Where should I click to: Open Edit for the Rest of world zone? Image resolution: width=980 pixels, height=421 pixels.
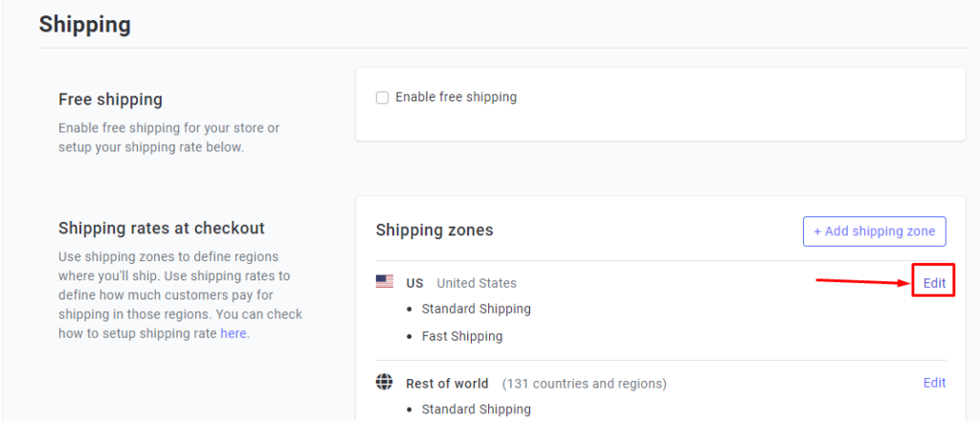934,383
